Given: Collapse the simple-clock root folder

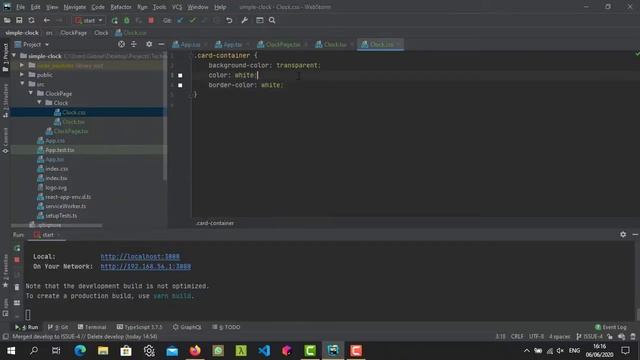Looking at the screenshot, I should (14, 56).
